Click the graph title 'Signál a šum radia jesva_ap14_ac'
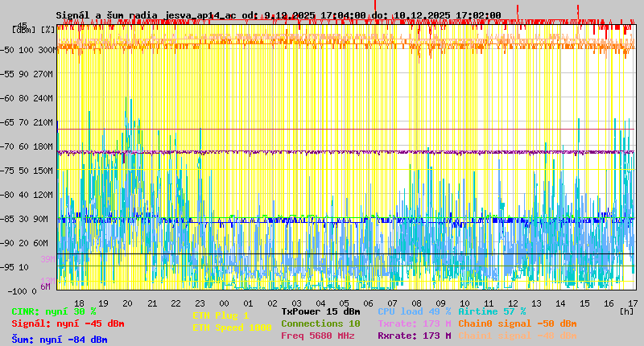644x346 pixels. 147,15
